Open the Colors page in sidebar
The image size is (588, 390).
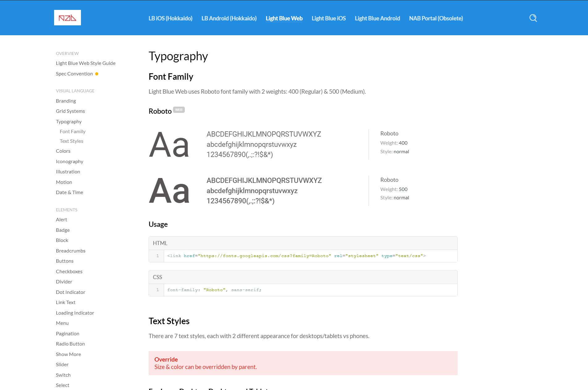click(x=63, y=151)
